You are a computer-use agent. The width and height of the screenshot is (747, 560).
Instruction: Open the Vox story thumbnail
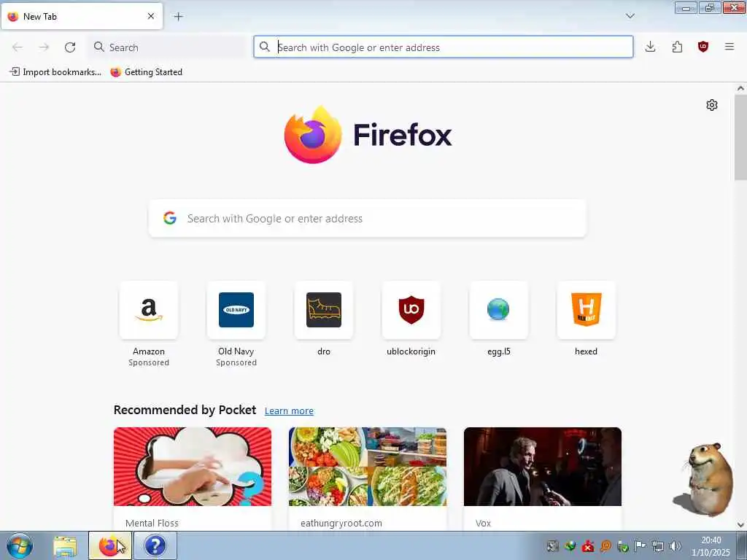(543, 467)
